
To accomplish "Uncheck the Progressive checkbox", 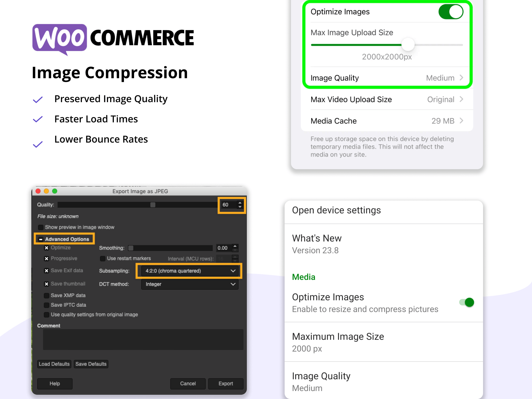I will coord(47,259).
